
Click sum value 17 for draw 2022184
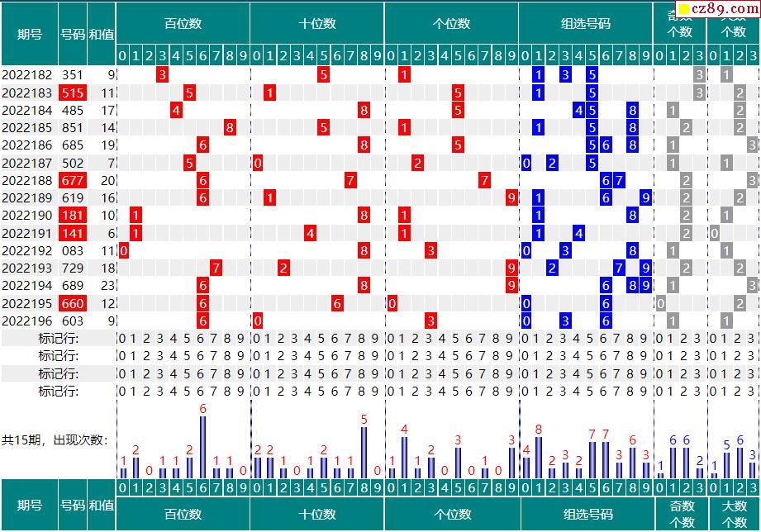107,110
